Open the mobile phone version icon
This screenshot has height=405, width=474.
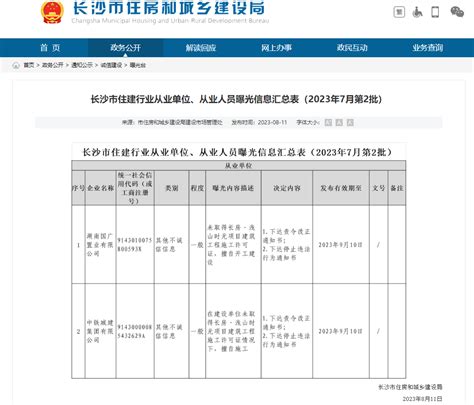(x=435, y=12)
